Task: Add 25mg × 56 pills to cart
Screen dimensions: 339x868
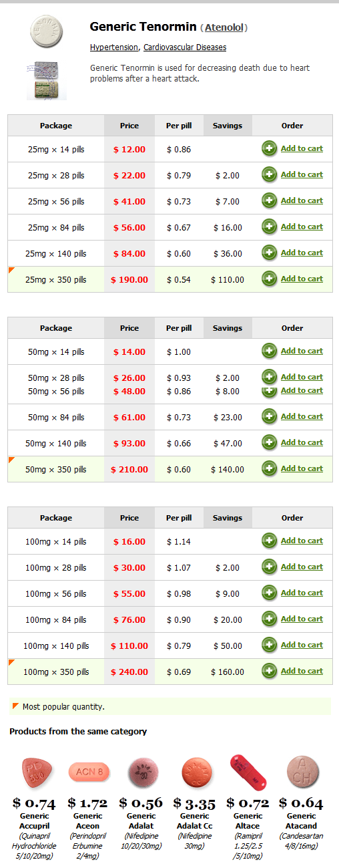Action: tap(302, 200)
